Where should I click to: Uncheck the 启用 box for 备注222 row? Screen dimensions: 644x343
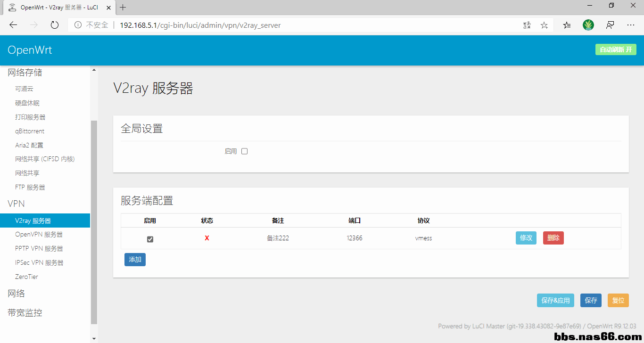[x=150, y=239]
